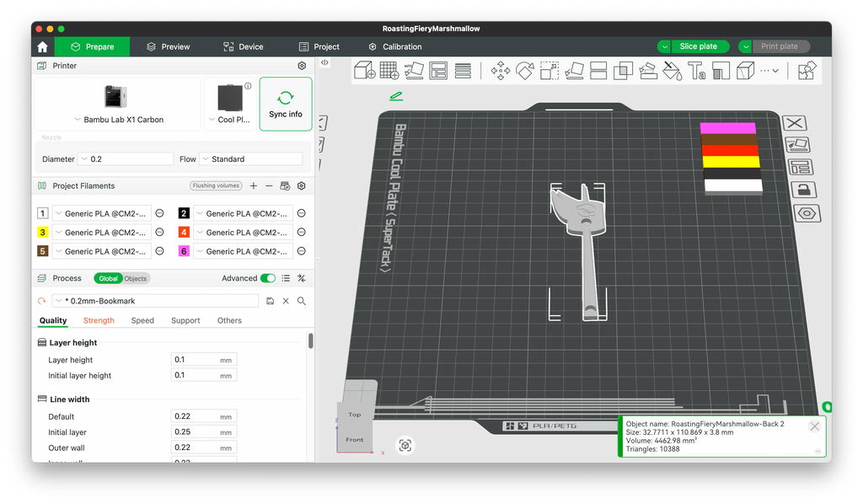Toggle the Advanced switch off

pyautogui.click(x=267, y=278)
